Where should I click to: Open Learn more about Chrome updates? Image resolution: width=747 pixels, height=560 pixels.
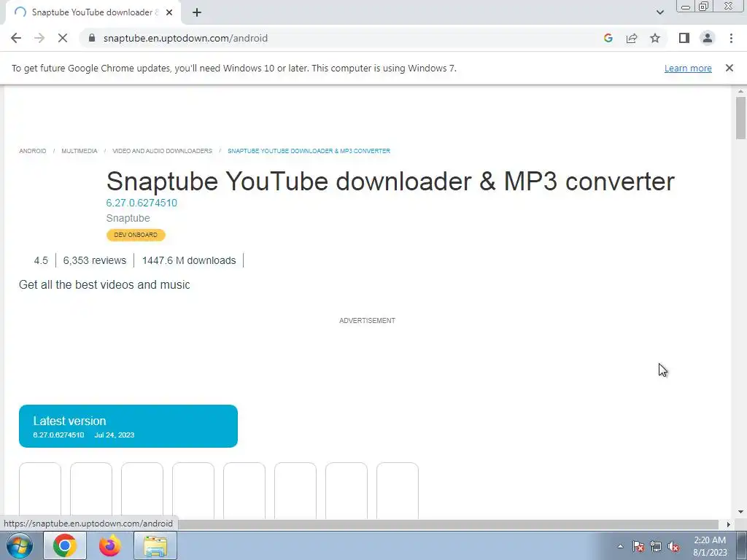688,69
